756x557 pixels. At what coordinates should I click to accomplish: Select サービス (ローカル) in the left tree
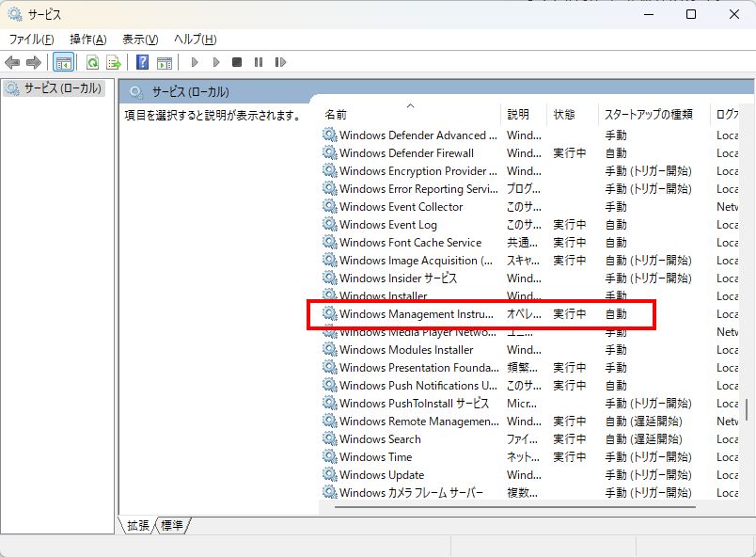point(54,88)
